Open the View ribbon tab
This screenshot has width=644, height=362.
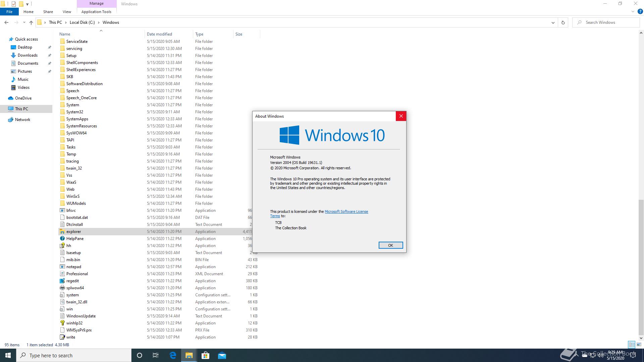pos(67,12)
